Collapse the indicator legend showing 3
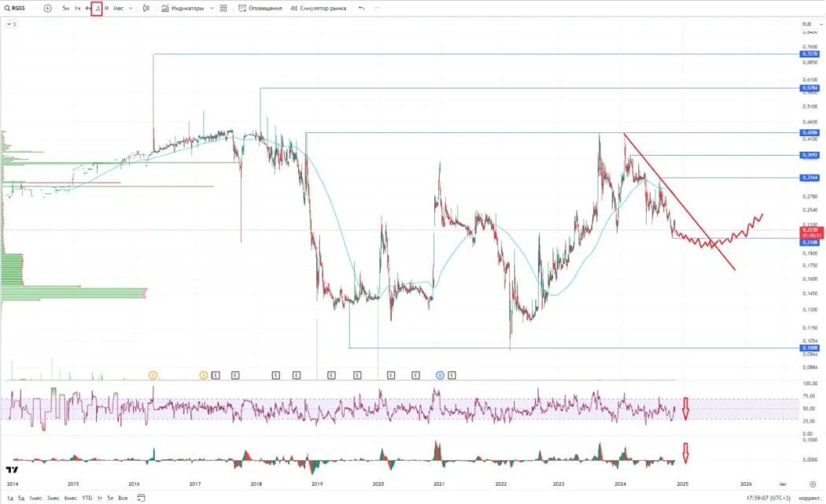Image resolution: width=826 pixels, height=504 pixels. tap(11, 24)
